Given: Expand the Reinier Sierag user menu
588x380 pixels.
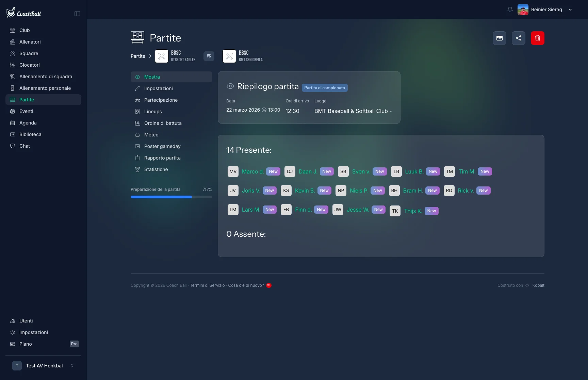Looking at the screenshot, I should [x=570, y=10].
